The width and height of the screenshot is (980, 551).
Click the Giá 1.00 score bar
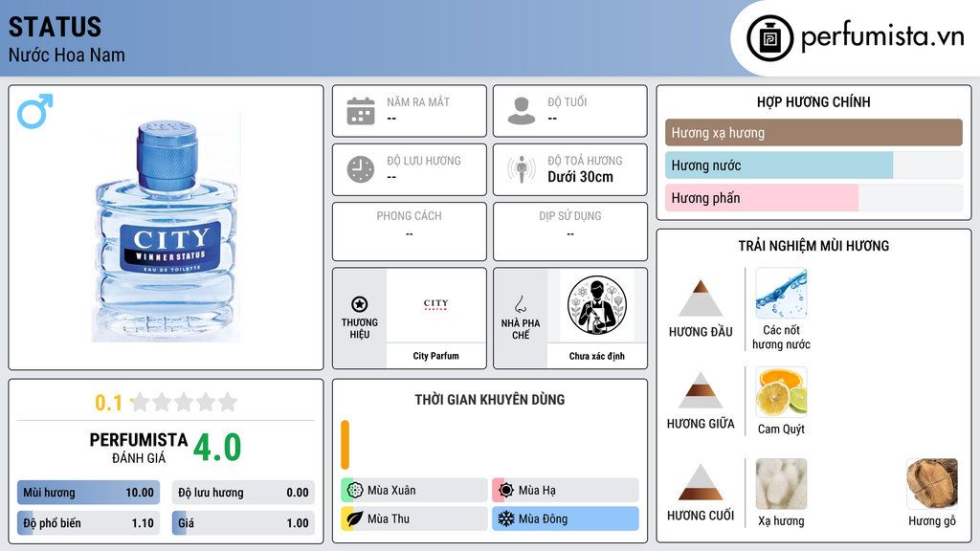(x=243, y=523)
